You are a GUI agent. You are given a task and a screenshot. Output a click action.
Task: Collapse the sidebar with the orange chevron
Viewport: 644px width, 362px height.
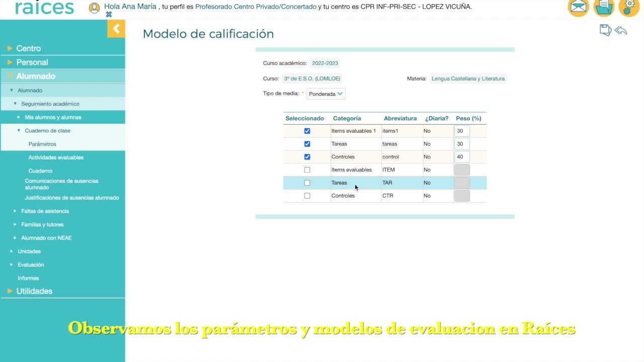coord(116,29)
